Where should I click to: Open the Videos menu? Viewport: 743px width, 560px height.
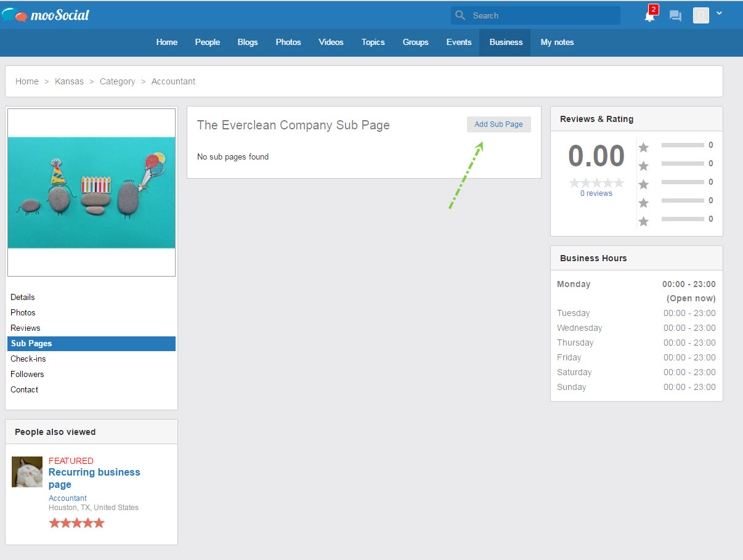(x=331, y=43)
